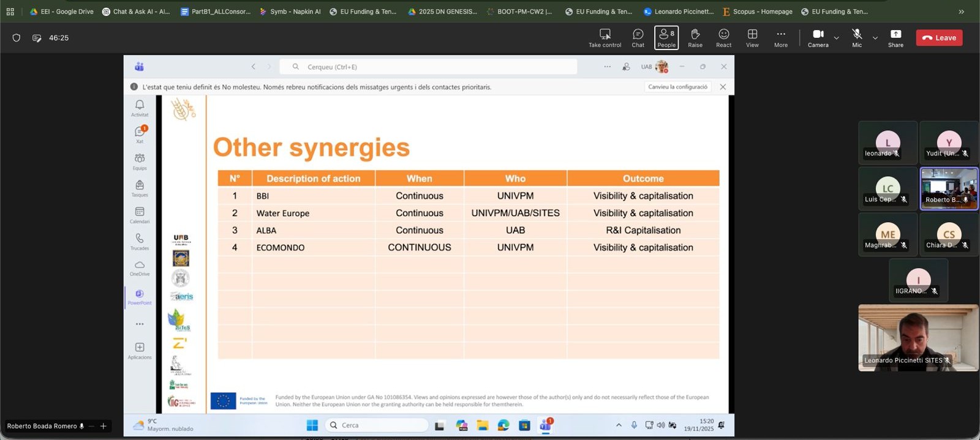Open the People participants list
The width and height of the screenshot is (980, 440).
pos(666,37)
